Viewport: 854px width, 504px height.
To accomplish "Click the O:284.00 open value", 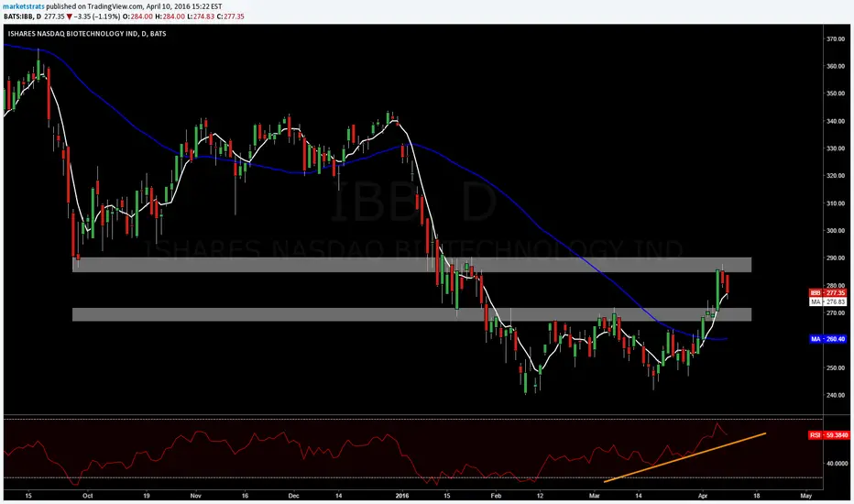I will coord(137,16).
